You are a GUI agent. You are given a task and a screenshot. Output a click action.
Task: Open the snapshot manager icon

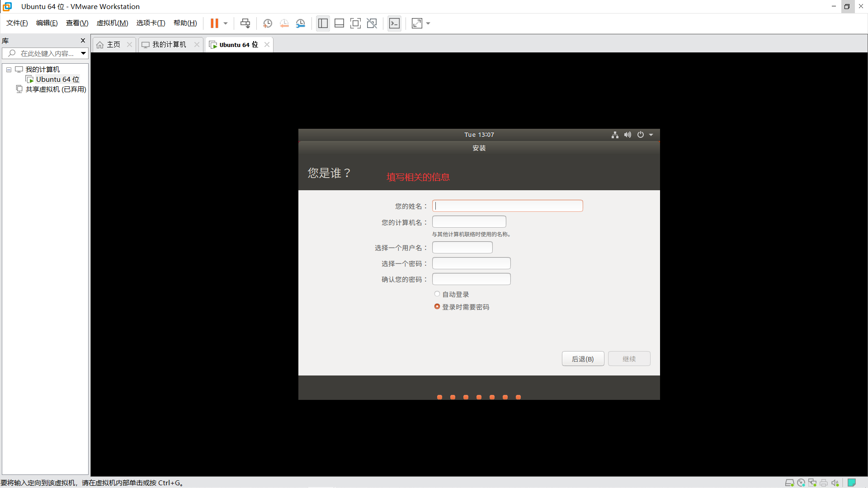coord(301,23)
